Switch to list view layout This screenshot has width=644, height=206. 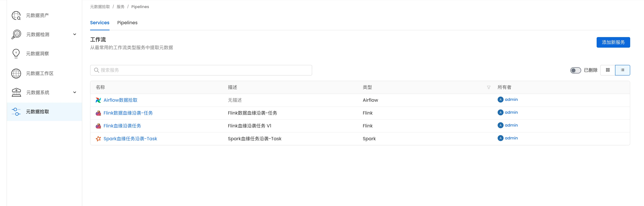622,70
